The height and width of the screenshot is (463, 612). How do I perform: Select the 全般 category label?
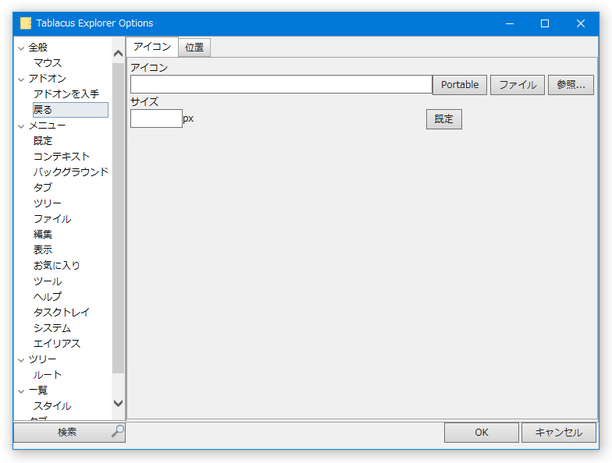click(38, 48)
